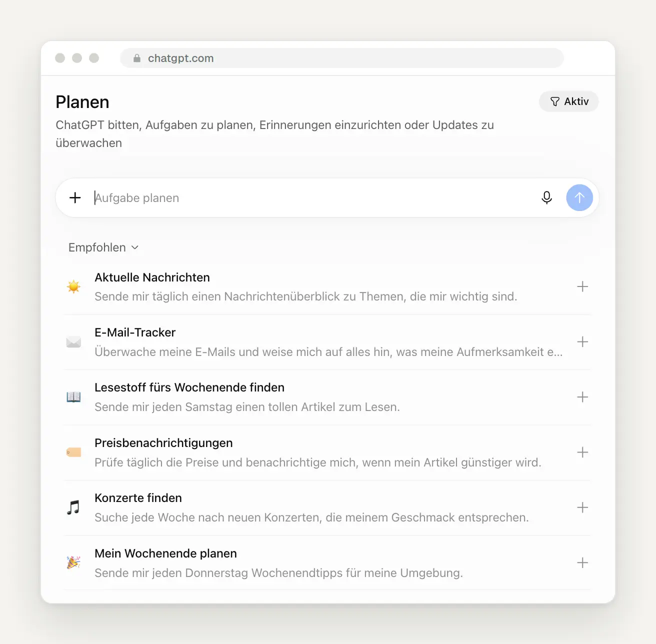Click the plus attachment icon in the input bar
The height and width of the screenshot is (644, 656).
tap(75, 198)
